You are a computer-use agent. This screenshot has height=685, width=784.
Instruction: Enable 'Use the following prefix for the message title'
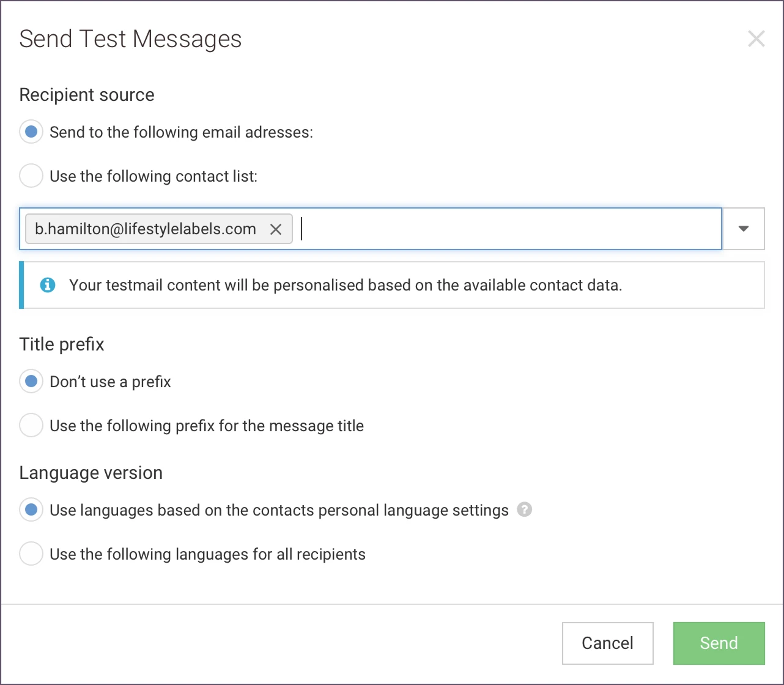tap(31, 426)
